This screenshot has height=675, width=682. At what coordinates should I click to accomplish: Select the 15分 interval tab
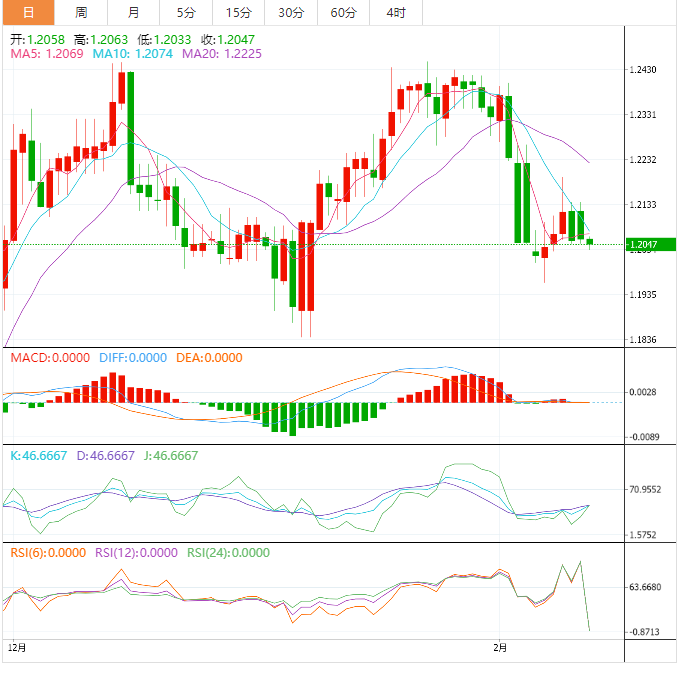239,13
